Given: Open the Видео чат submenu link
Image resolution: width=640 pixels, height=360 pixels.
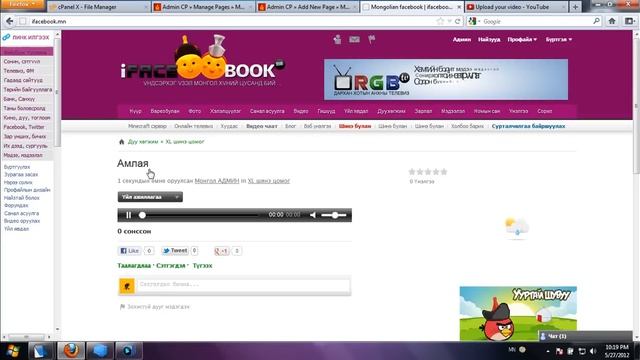Looking at the screenshot, I should (262, 126).
